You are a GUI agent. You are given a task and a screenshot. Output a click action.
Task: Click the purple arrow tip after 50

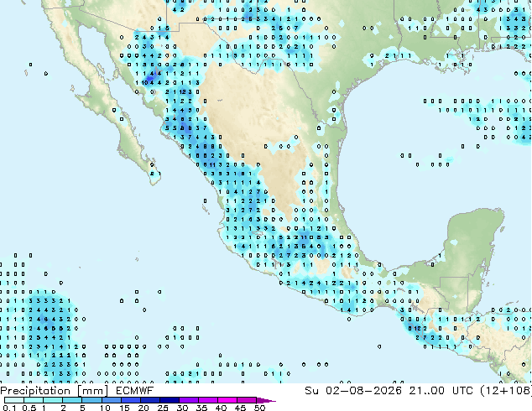[266, 401]
